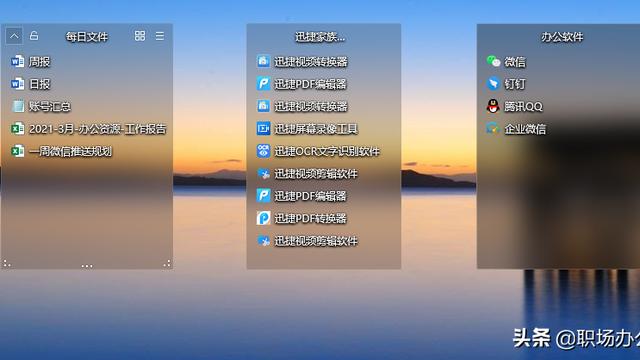
Task: Select the 每日文件 panel title
Action: pyautogui.click(x=87, y=37)
